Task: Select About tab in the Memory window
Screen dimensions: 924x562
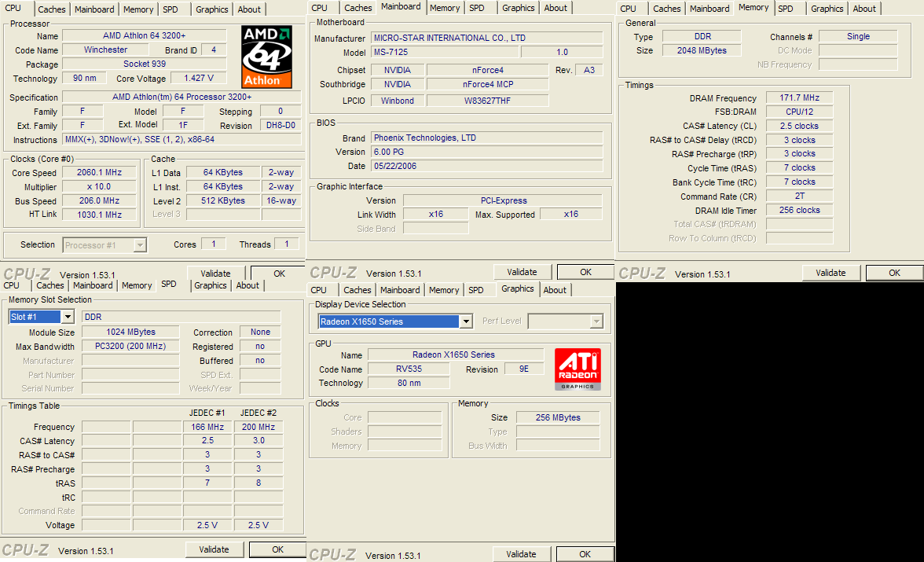Action: pos(864,9)
